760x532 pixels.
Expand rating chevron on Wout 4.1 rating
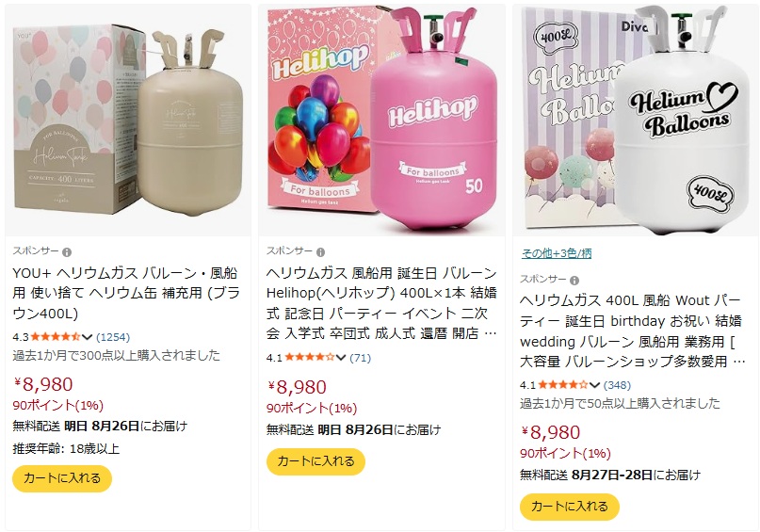(x=594, y=386)
